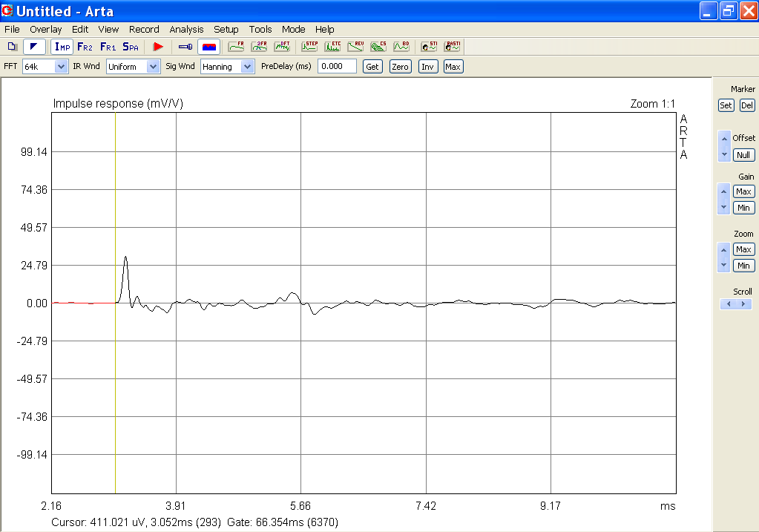This screenshot has height=532, width=759.
Task: Click the Scroll left arrow
Action: [729, 304]
